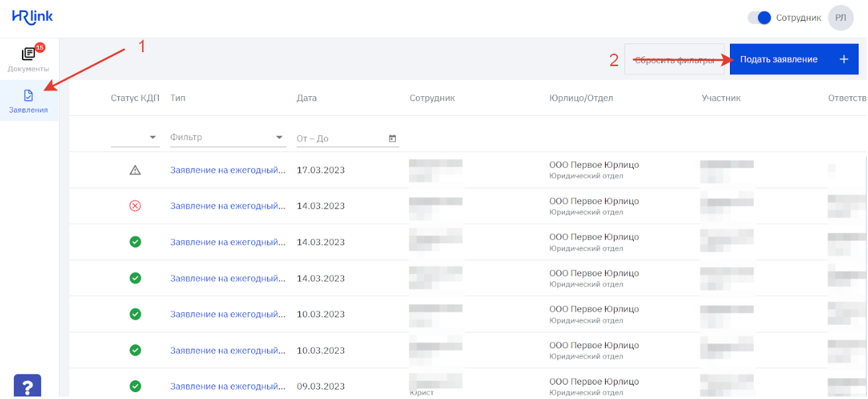Click the Сбросить фильтры button
Image resolution: width=868 pixels, height=399 pixels.
674,60
